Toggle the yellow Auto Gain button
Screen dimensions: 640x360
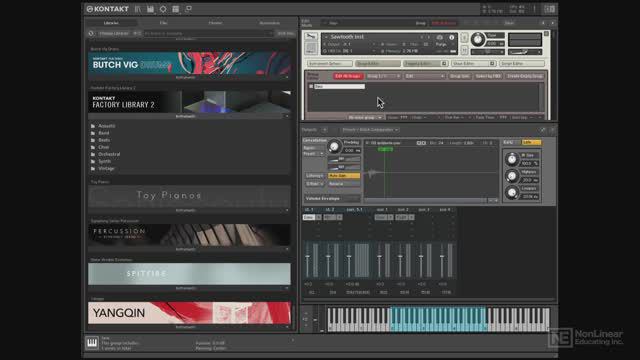pyautogui.click(x=344, y=176)
